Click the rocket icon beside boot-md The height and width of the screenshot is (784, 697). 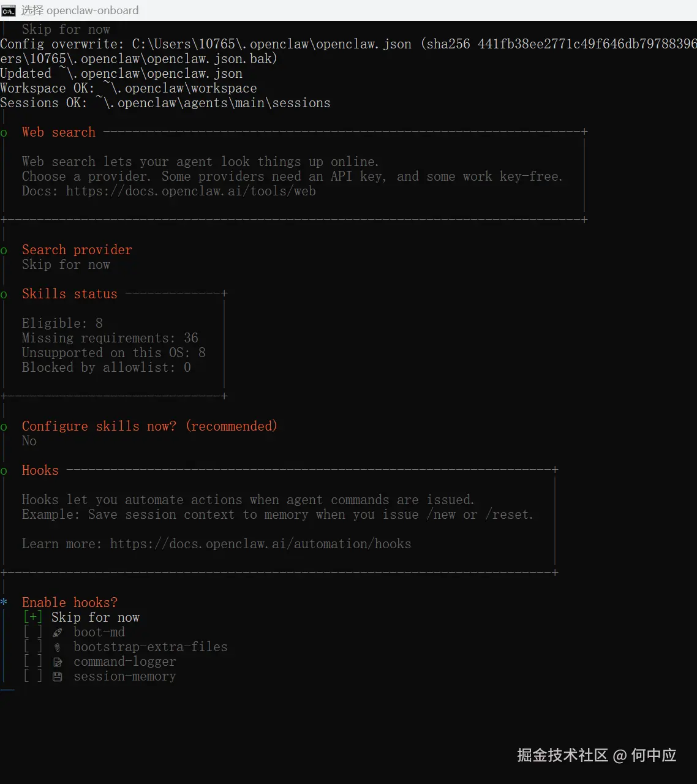[x=57, y=633]
